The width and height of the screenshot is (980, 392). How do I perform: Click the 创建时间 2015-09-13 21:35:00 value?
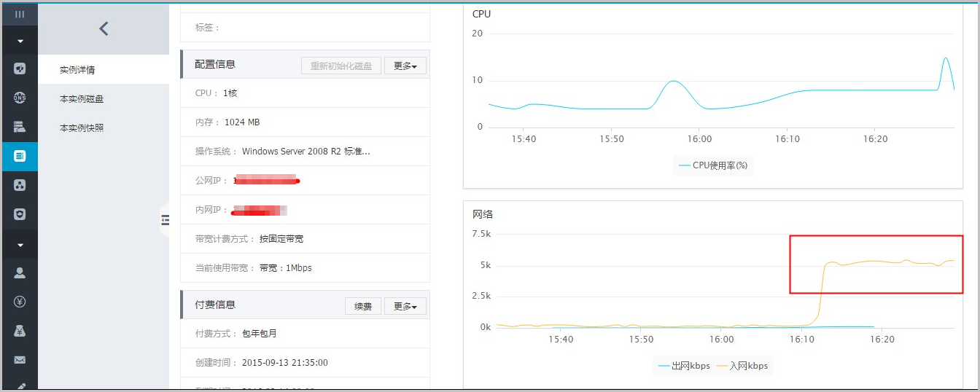point(285,363)
